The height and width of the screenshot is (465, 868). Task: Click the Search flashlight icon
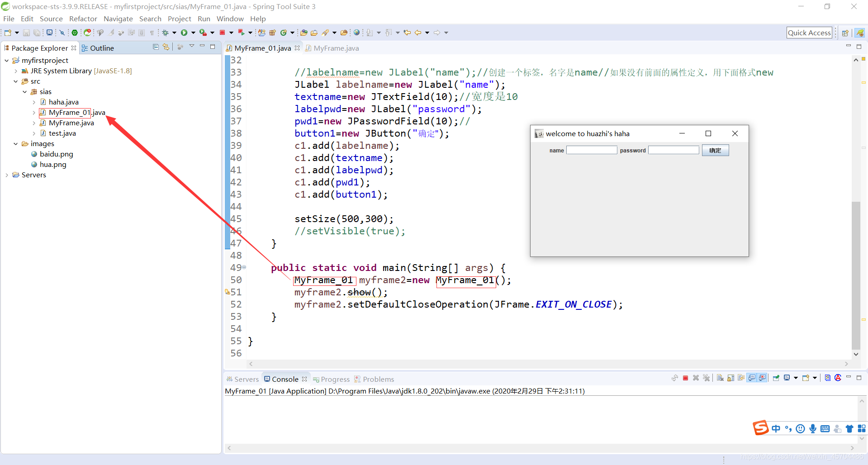pyautogui.click(x=325, y=33)
